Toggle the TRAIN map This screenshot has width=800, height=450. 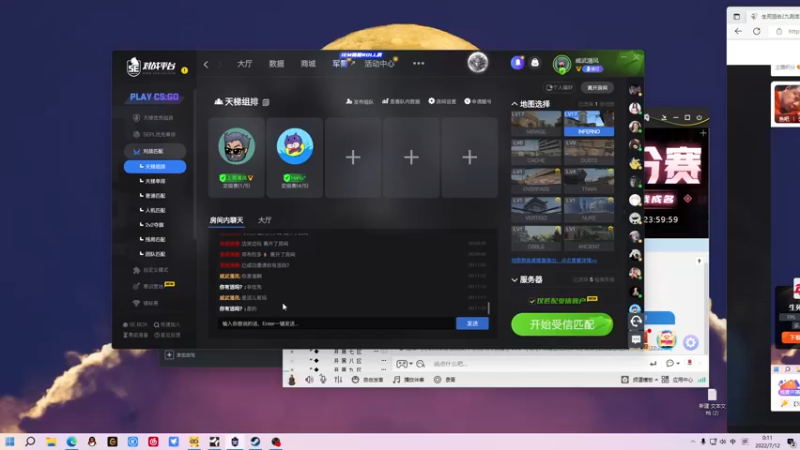pyautogui.click(x=589, y=181)
